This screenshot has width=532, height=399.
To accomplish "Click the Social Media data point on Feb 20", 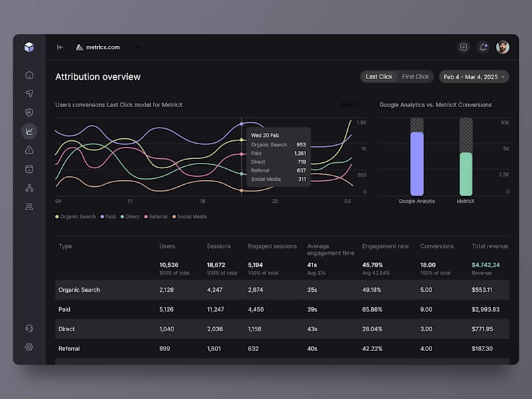I will coord(241,191).
